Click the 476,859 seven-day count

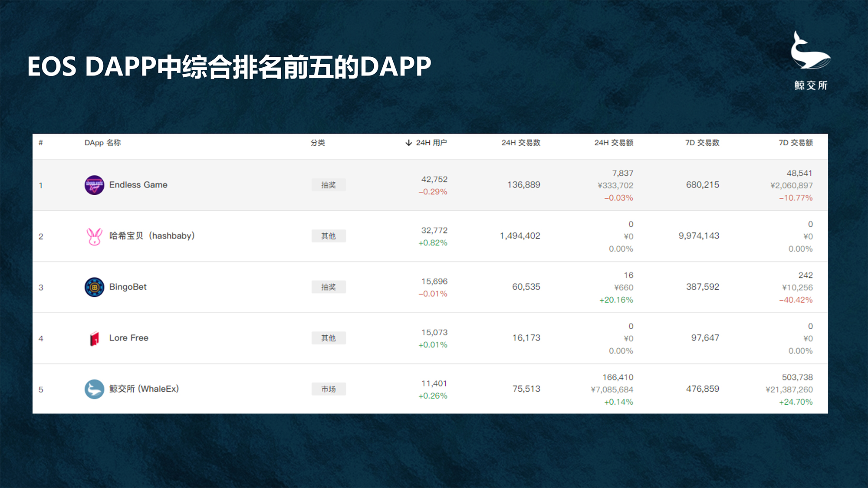(x=703, y=389)
